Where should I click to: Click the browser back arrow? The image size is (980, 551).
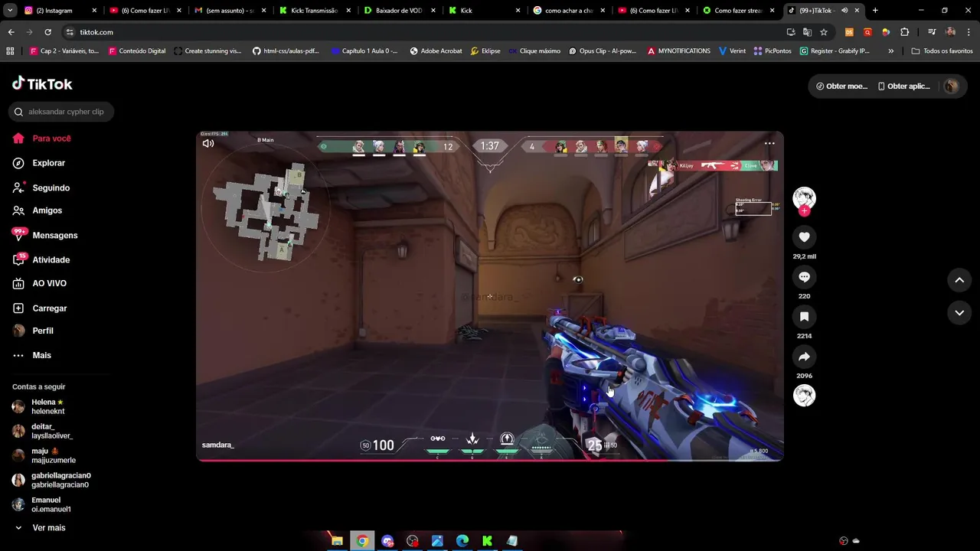tap(11, 32)
